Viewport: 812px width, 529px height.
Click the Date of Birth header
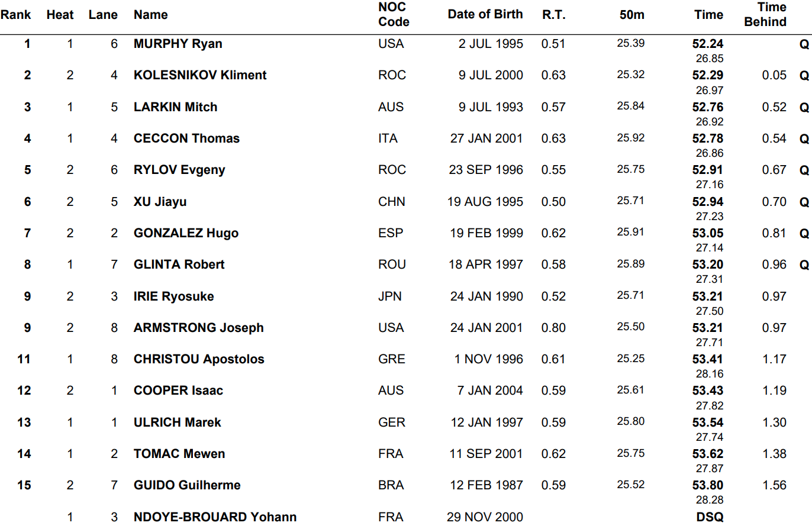coord(485,15)
